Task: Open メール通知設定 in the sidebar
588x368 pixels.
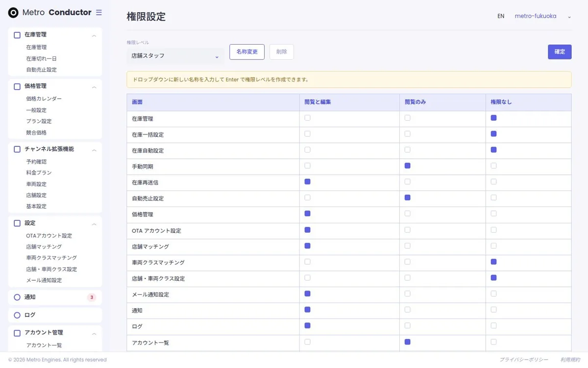Action: click(x=44, y=281)
